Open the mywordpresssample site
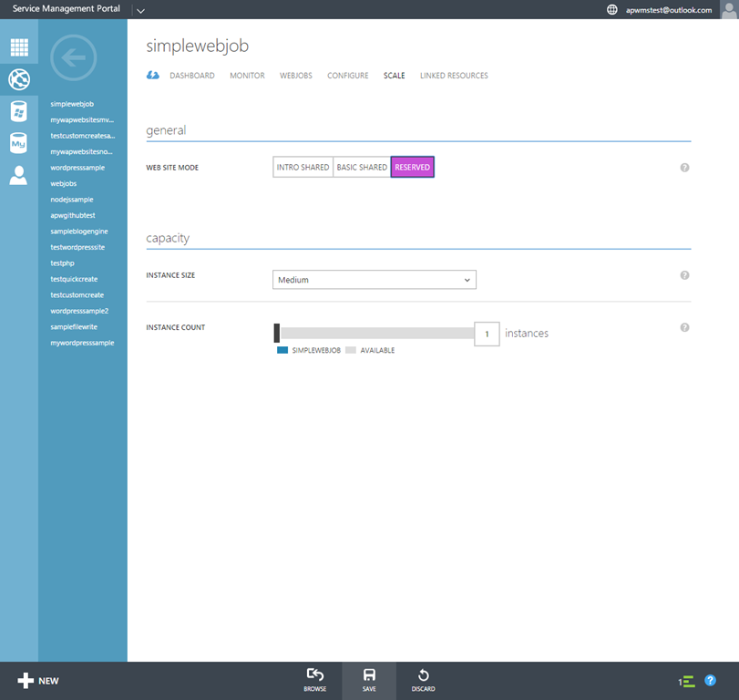739x700 pixels. pyautogui.click(x=83, y=343)
